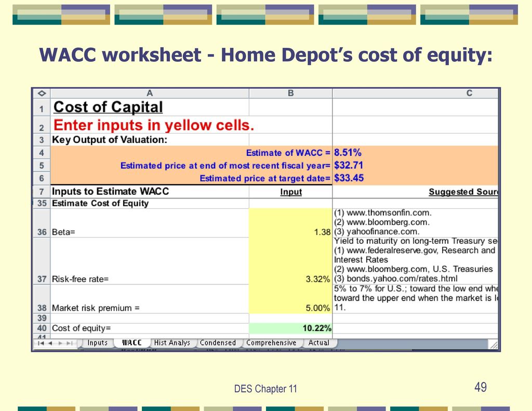Click the '5% to 7% for U.S.' note
This screenshot has height=411, width=532.
[416, 289]
